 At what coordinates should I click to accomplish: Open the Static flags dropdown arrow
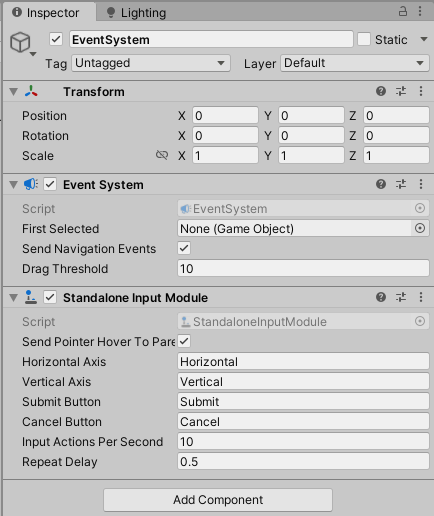424,39
